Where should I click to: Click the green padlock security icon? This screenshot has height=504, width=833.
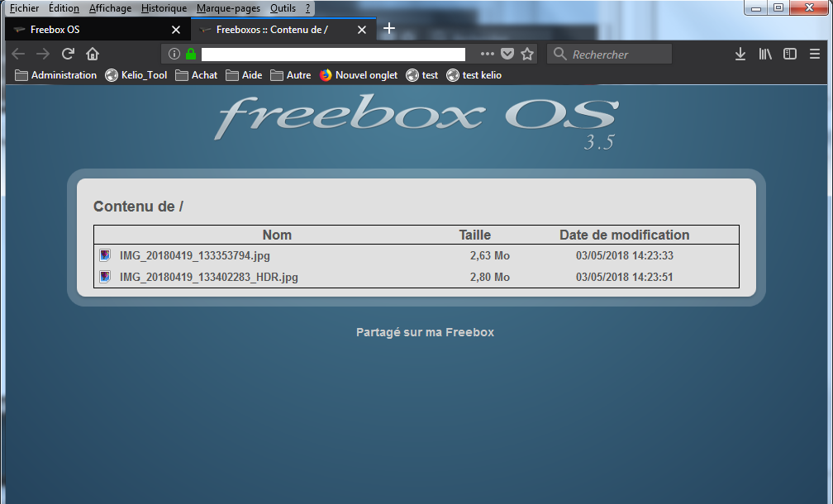191,54
